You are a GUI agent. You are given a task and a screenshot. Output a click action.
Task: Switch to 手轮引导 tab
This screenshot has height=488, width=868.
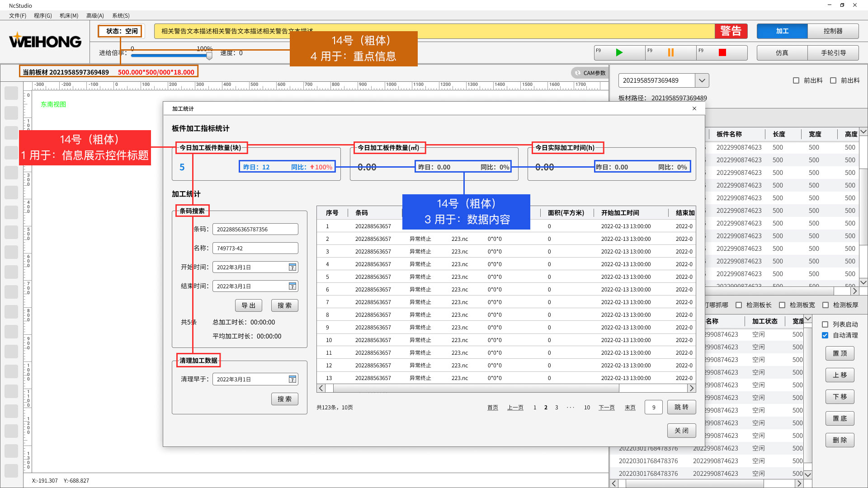tap(833, 53)
